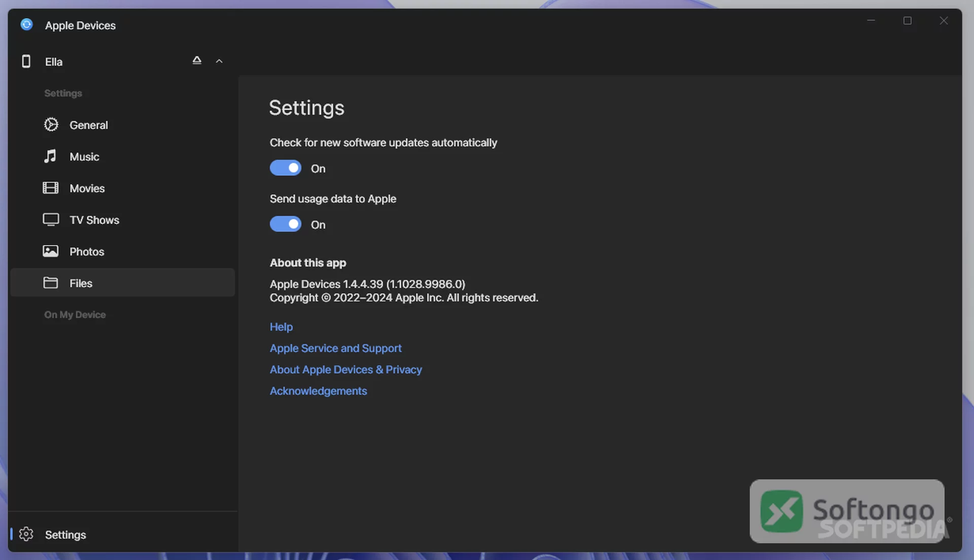Go to the Movies section label
The height and width of the screenshot is (560, 974).
pyautogui.click(x=87, y=188)
